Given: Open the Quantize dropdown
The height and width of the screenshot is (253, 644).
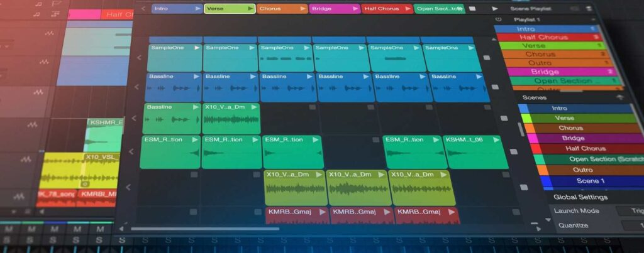Looking at the screenshot, I should [x=632, y=225].
